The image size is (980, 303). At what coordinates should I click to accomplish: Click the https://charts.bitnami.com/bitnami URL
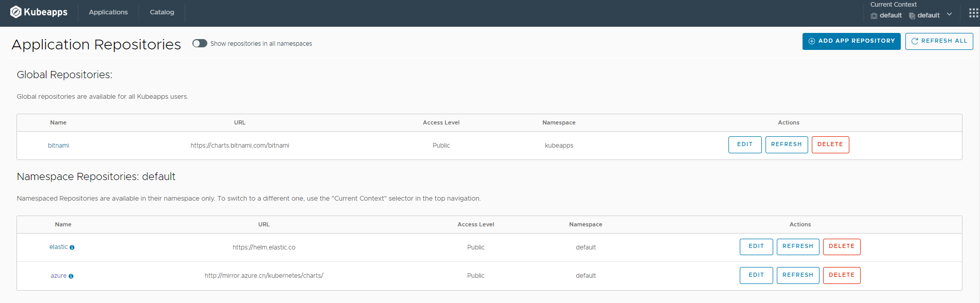(x=240, y=146)
